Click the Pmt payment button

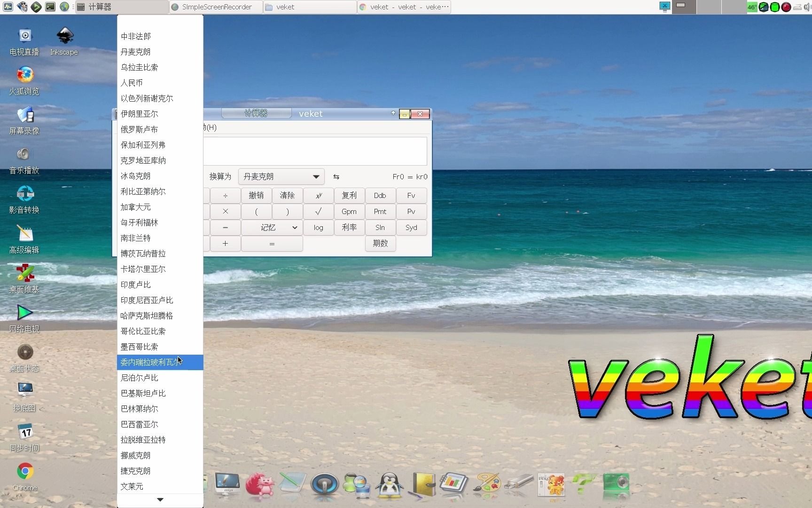click(380, 212)
